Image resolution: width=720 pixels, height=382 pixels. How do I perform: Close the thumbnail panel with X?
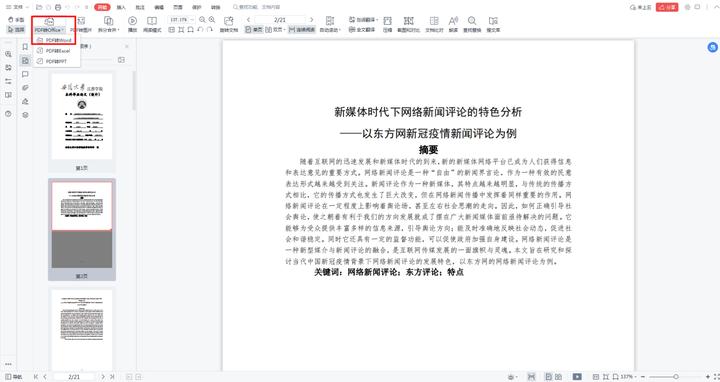point(127,46)
